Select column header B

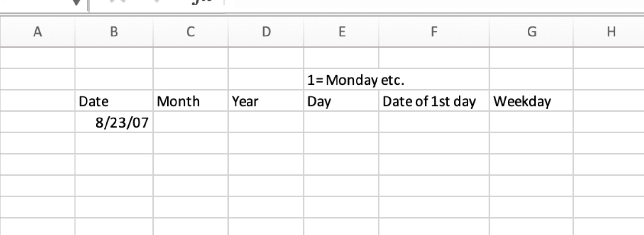114,31
